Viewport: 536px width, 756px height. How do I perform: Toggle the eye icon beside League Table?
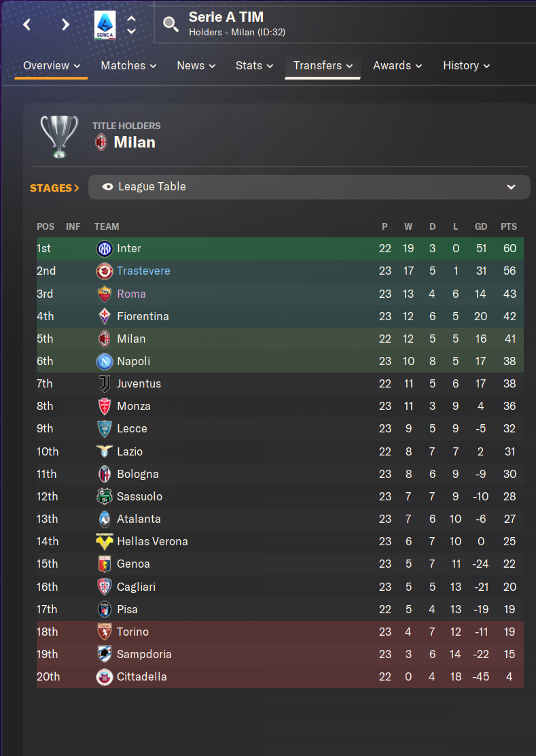tap(107, 186)
